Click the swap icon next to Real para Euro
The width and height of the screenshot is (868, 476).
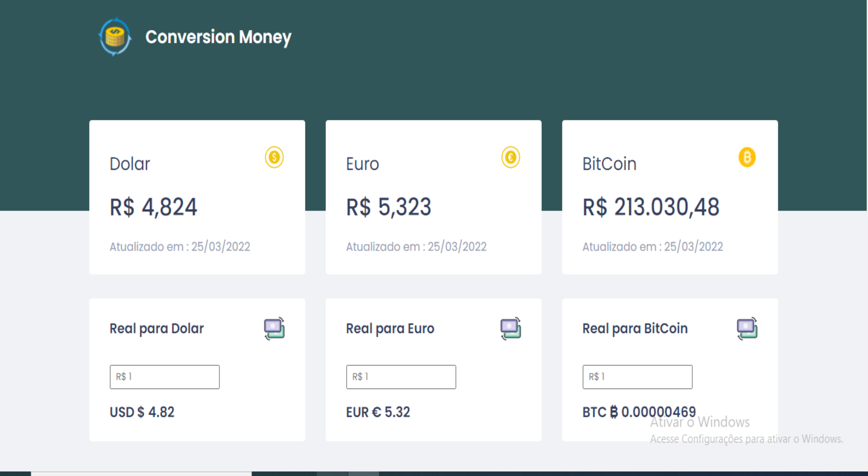(x=511, y=328)
